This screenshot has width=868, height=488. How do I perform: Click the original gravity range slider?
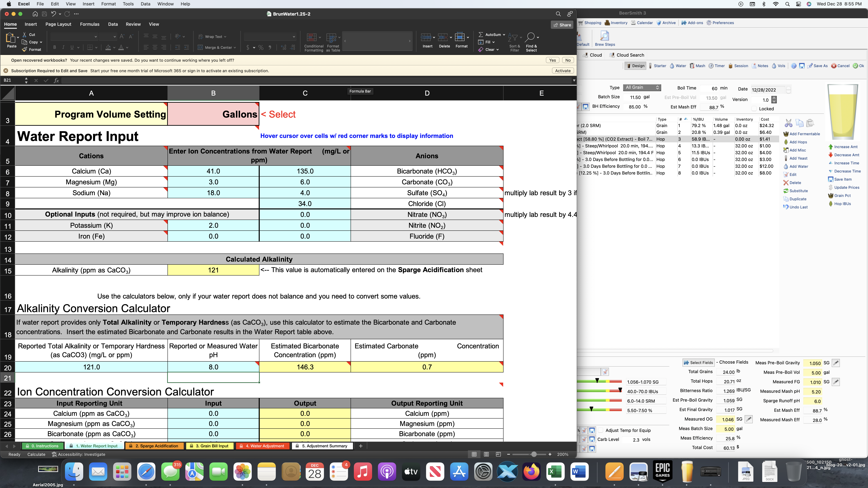(599, 381)
